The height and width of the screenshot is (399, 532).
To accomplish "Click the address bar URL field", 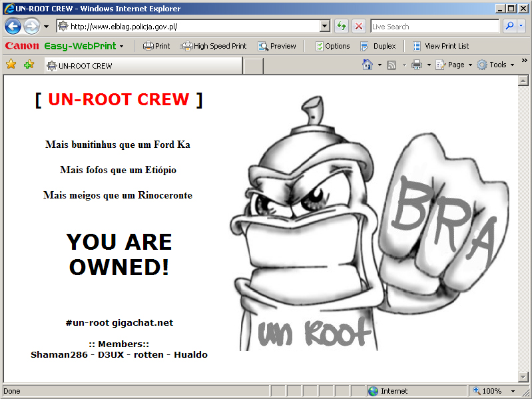I will pyautogui.click(x=188, y=27).
